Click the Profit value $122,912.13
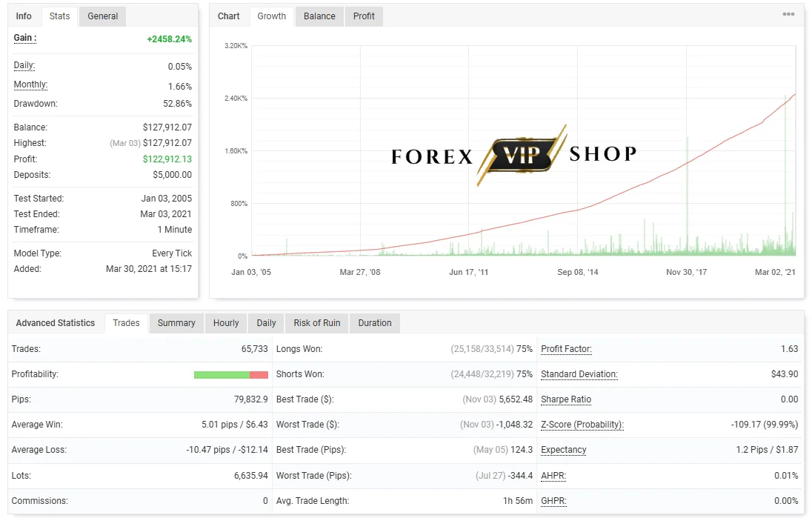The width and height of the screenshot is (812, 518). (x=167, y=159)
